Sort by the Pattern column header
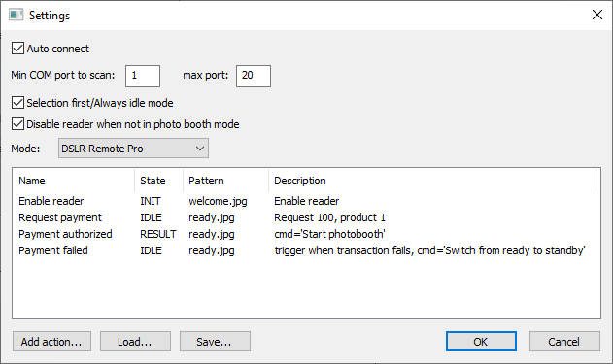This screenshot has height=364, width=613. coord(225,181)
